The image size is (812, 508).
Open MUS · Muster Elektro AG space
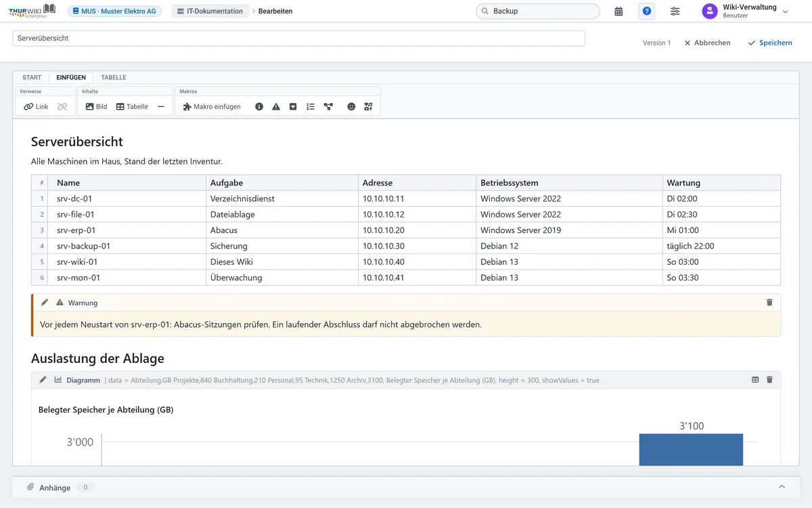pyautogui.click(x=114, y=12)
